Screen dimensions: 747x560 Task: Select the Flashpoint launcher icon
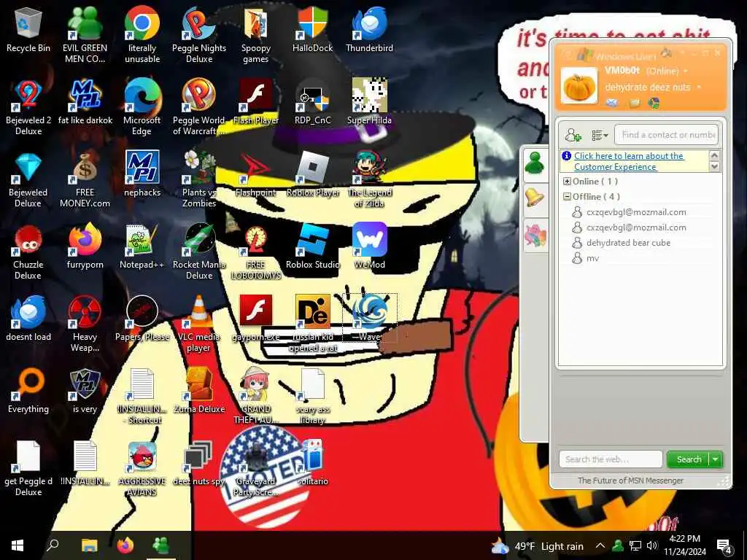pyautogui.click(x=256, y=174)
